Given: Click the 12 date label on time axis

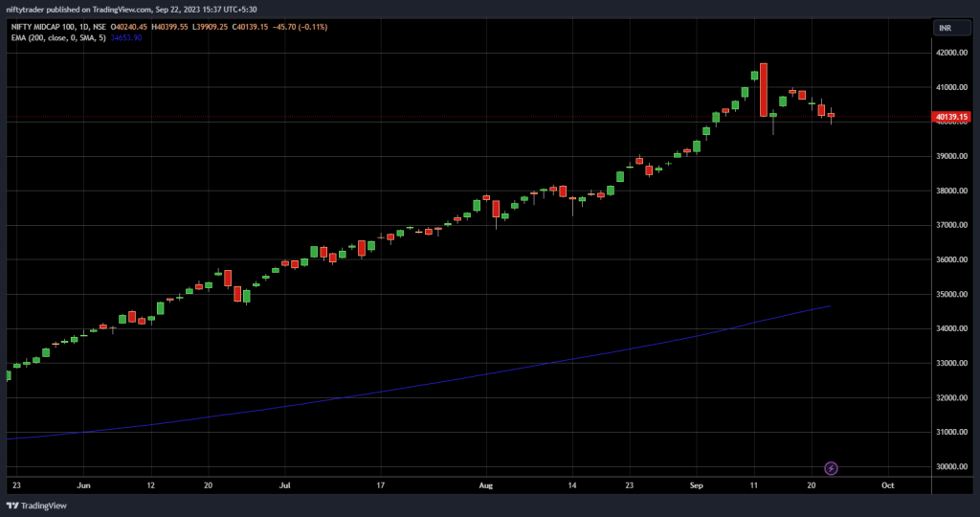Looking at the screenshot, I should point(150,485).
